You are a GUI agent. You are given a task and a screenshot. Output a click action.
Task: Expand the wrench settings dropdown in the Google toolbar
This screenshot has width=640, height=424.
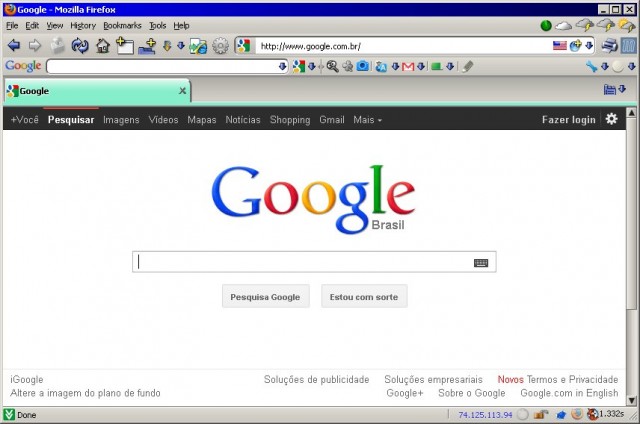(605, 66)
